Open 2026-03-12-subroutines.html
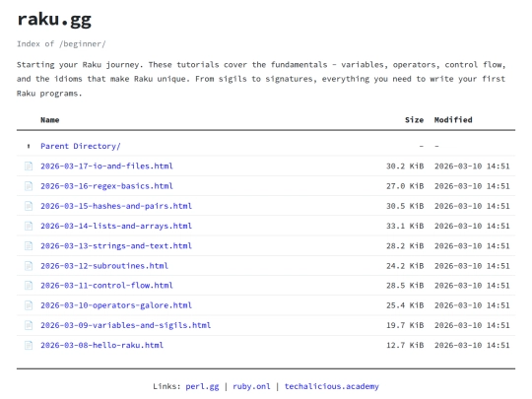532x399 pixels. pos(104,266)
